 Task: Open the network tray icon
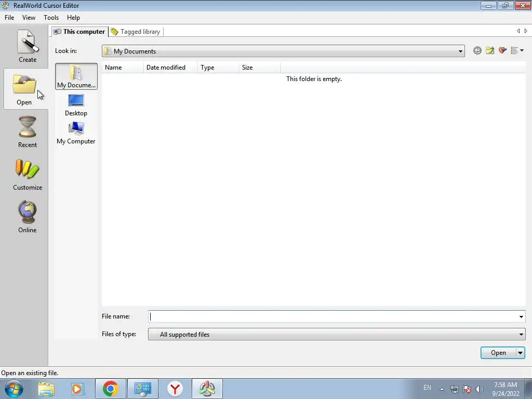tap(454, 389)
